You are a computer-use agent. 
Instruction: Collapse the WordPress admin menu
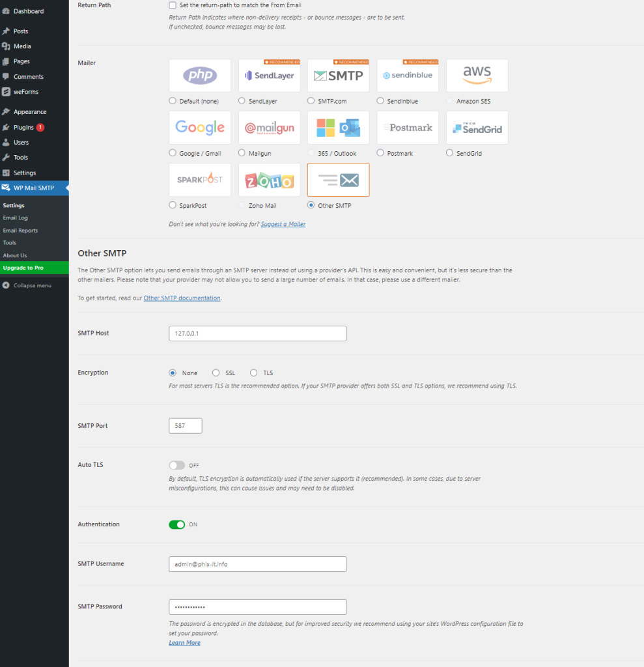click(x=32, y=285)
